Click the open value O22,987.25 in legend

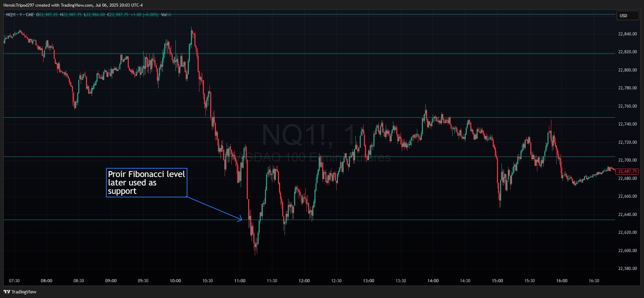tap(47, 15)
